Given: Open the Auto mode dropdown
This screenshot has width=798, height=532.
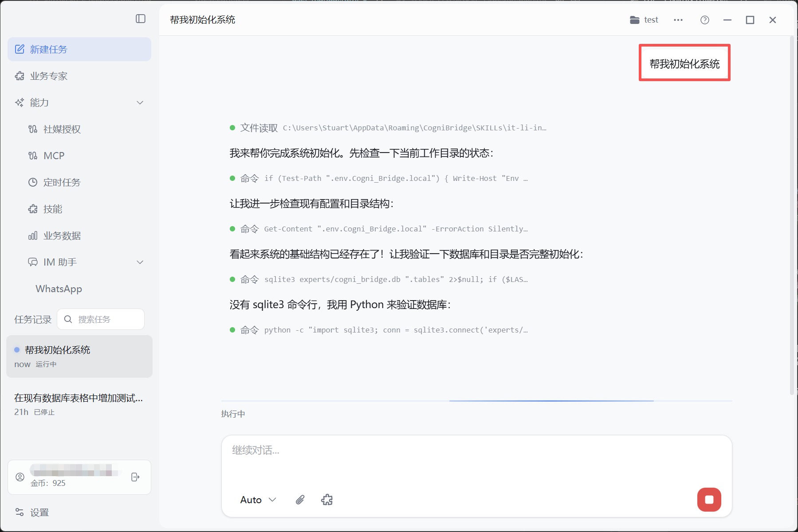Looking at the screenshot, I should [x=258, y=500].
